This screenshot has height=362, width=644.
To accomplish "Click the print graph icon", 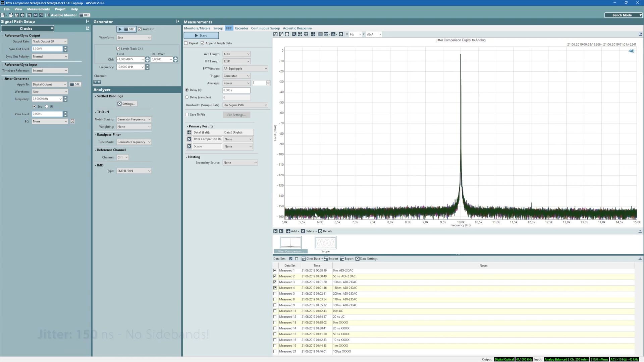I will [287, 34].
